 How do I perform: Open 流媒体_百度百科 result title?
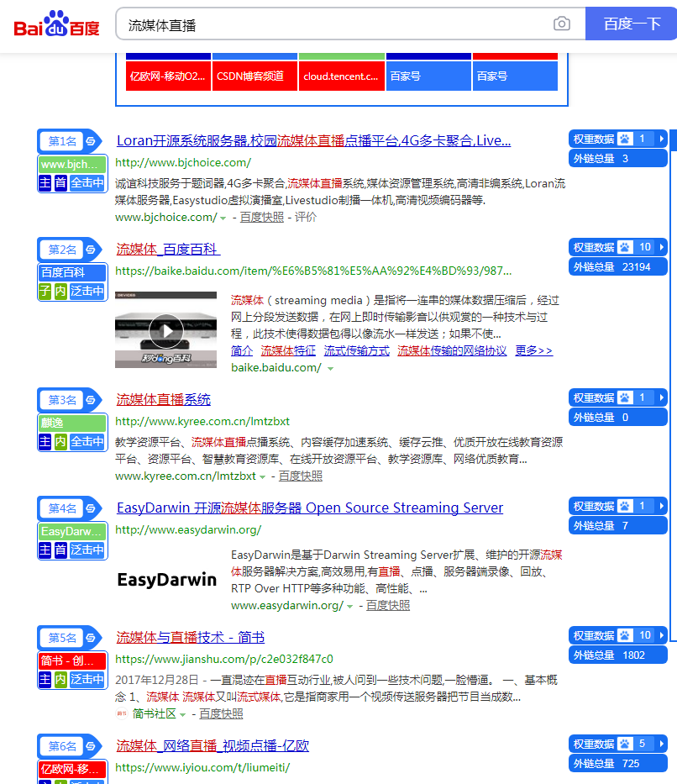168,249
